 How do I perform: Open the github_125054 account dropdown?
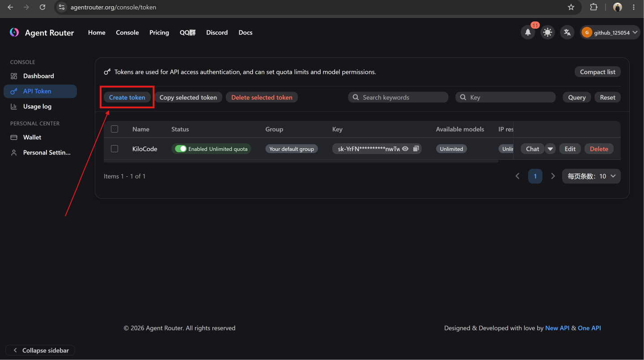[610, 32]
